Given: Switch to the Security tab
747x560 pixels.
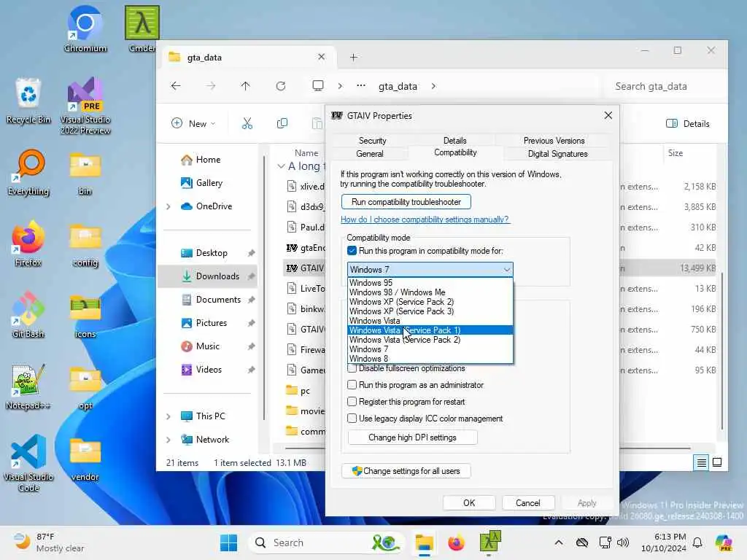Looking at the screenshot, I should (373, 141).
